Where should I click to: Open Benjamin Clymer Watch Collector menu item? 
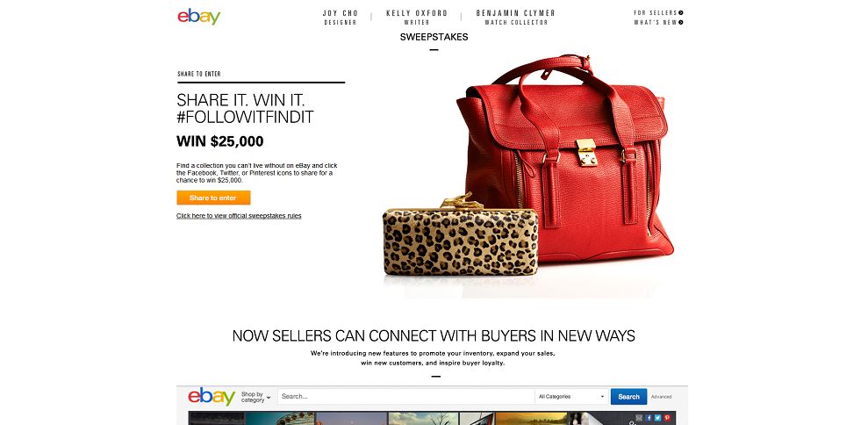click(515, 18)
